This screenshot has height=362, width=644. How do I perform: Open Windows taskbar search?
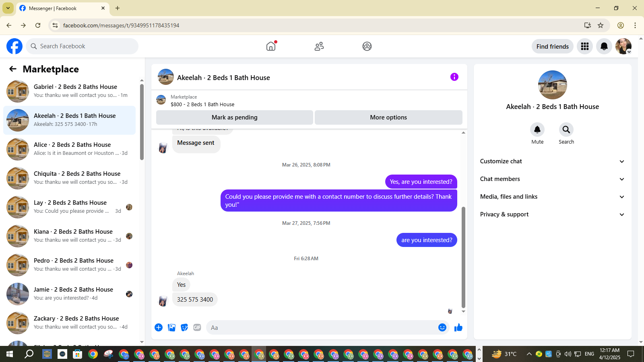pos(29,354)
